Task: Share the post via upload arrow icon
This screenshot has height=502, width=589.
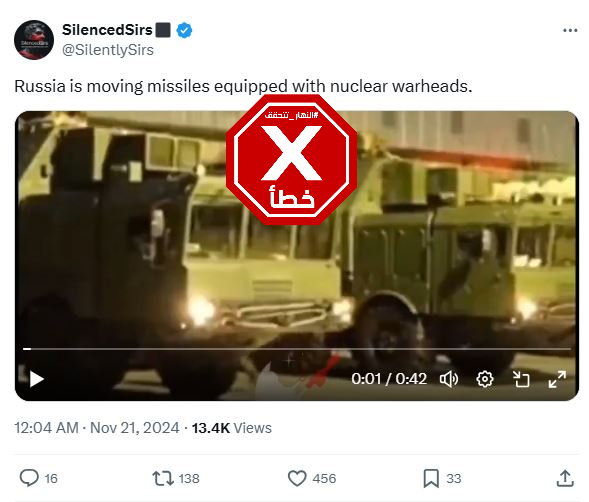Action: 565,478
